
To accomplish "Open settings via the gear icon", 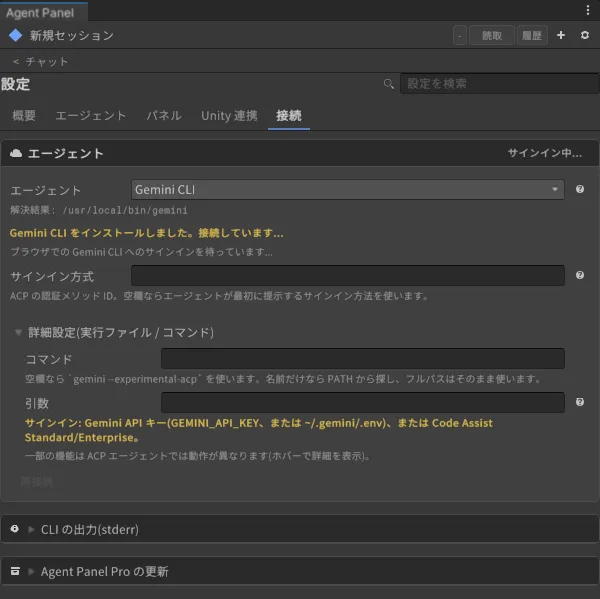I will pyautogui.click(x=584, y=35).
